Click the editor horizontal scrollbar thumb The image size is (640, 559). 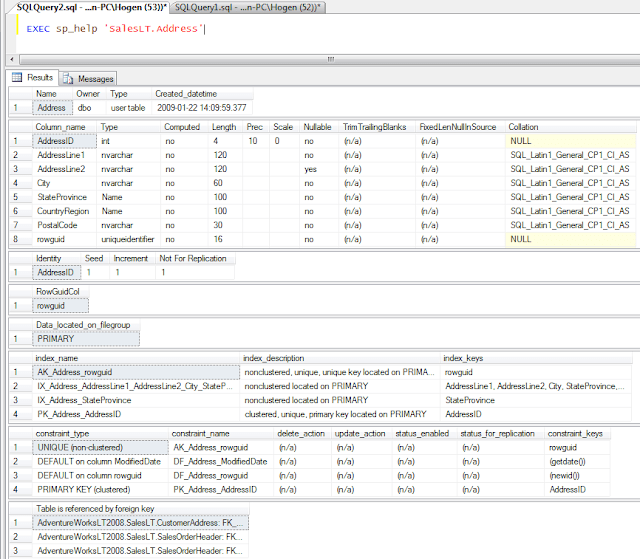331,60
